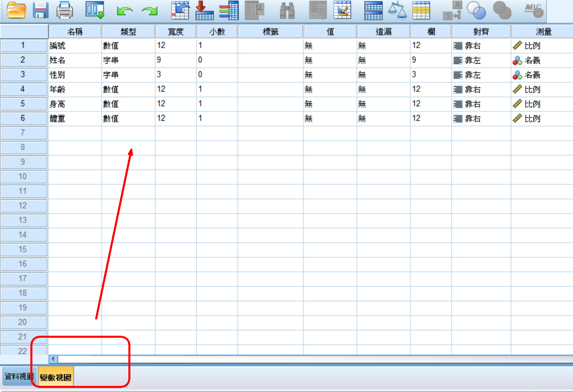The height and width of the screenshot is (392, 573).
Task: Open Find with the binoculars icon
Action: [x=287, y=11]
